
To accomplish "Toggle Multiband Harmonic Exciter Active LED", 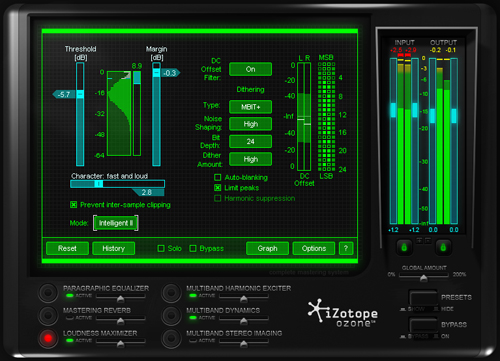I will tap(193, 295).
